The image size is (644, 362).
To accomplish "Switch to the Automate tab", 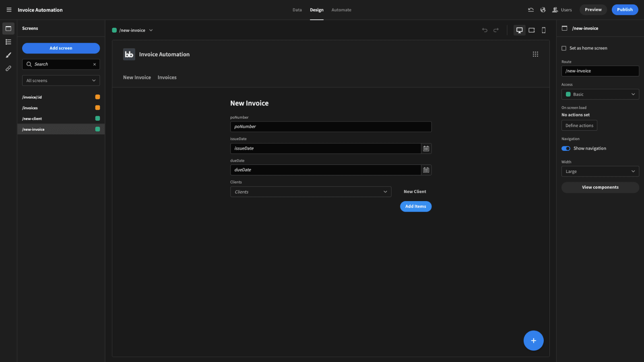I will [341, 10].
